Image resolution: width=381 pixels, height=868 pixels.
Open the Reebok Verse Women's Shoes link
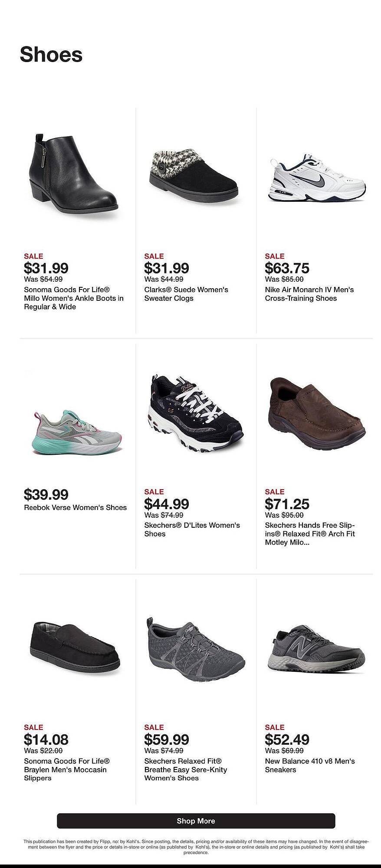pyautogui.click(x=75, y=507)
